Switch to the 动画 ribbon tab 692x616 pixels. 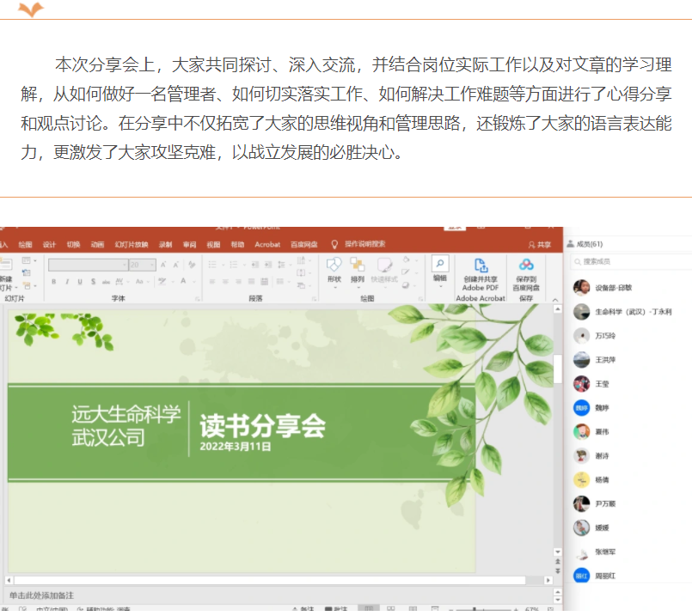tap(97, 244)
